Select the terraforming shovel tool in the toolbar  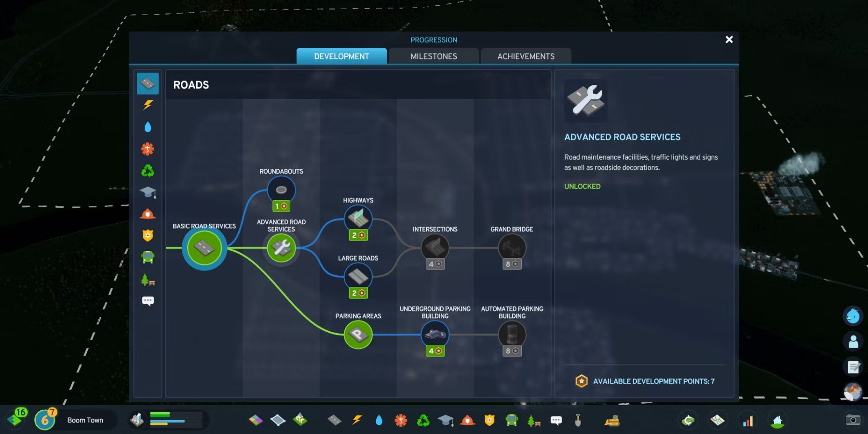[x=578, y=420]
